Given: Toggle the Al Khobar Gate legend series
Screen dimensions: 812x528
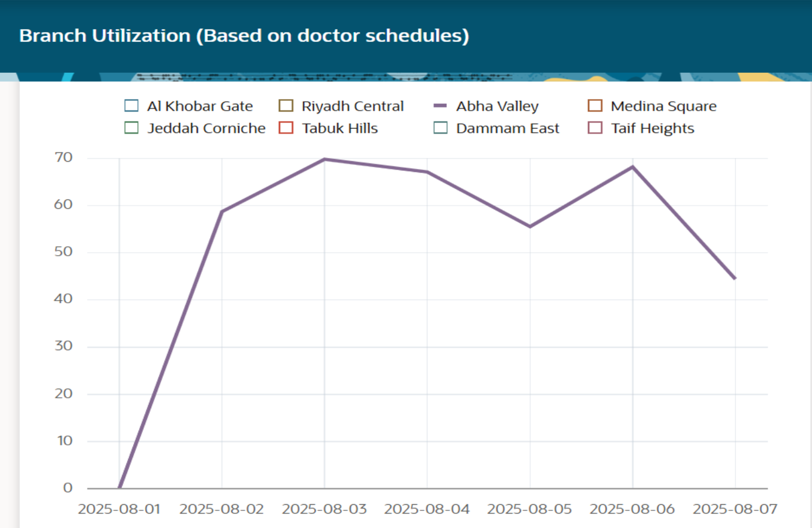Looking at the screenshot, I should (x=131, y=106).
